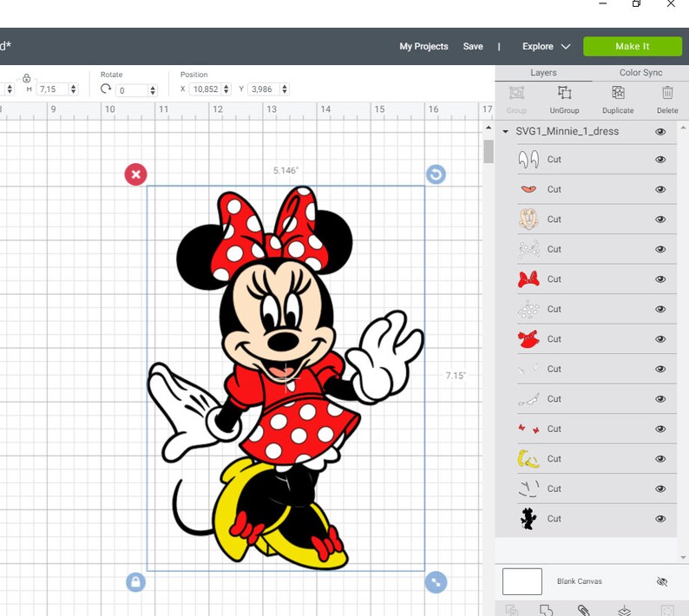Screen dimensions: 689x616
Task: Click the Duplicate icon
Action: click(618, 93)
